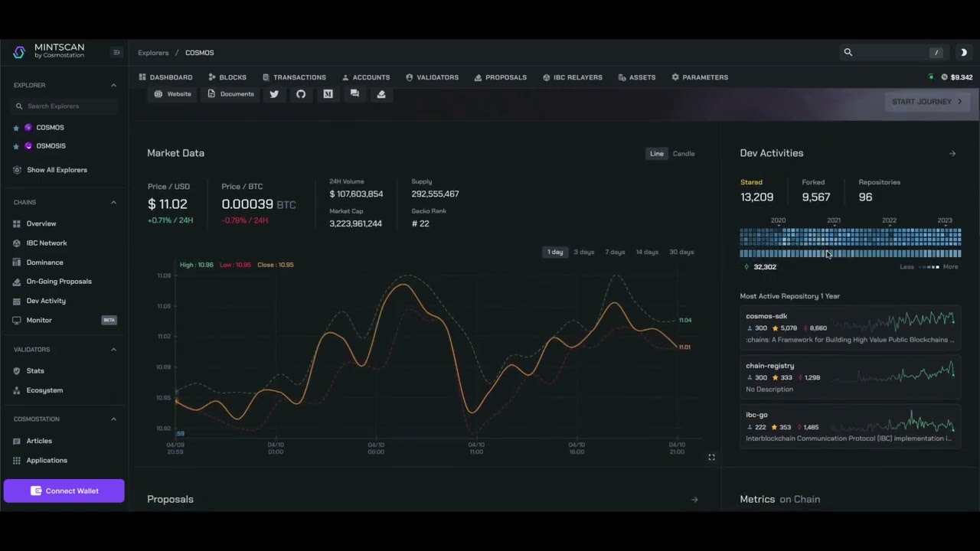Open the GitHub link icon
The height and width of the screenshot is (551, 980).
(x=301, y=94)
